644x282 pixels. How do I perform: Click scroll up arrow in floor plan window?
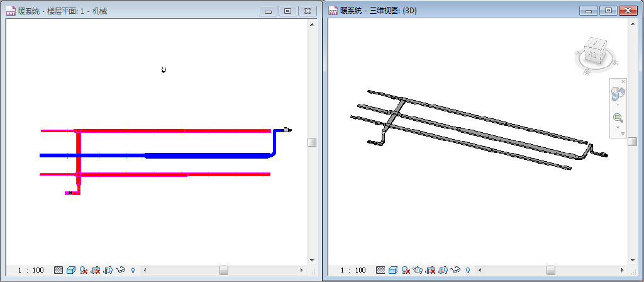click(312, 25)
